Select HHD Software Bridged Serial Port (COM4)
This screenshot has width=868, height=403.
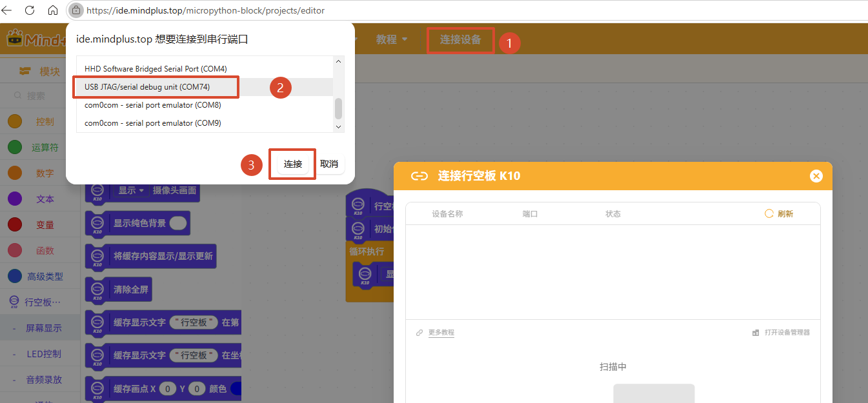(x=205, y=69)
